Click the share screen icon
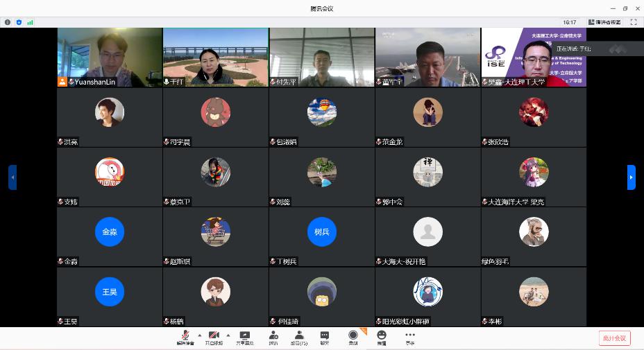 point(244,336)
